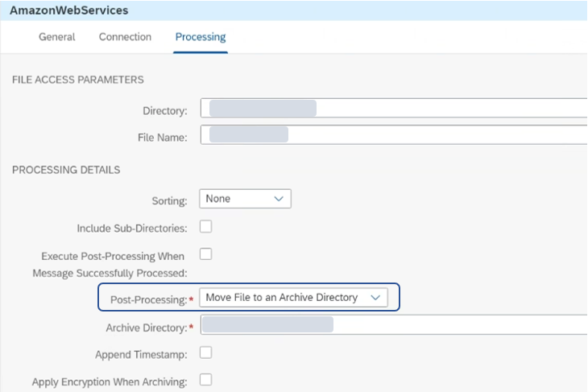Open the Sorting dropdown showing None
The height and width of the screenshot is (392, 588).
[245, 199]
